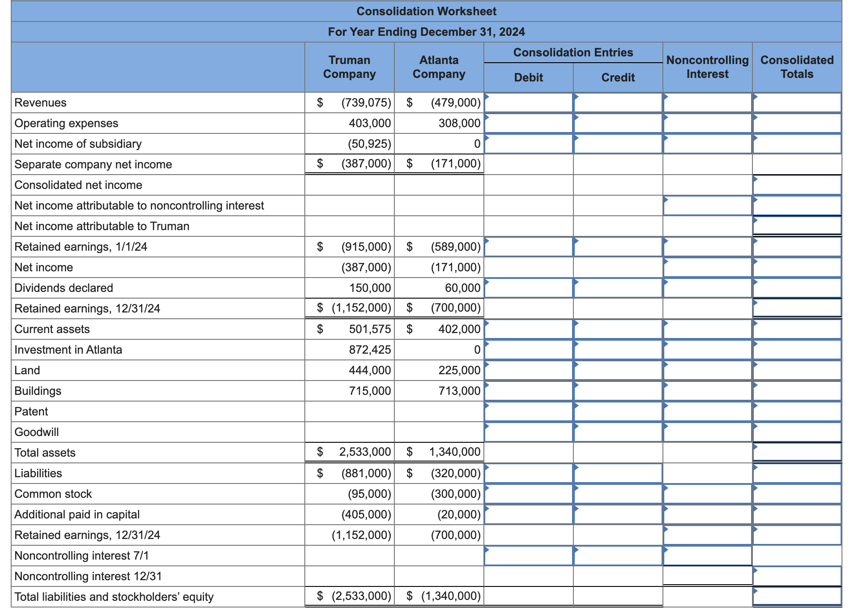
Task: Click Net income Noncontrolling Interest cell
Action: point(708,267)
